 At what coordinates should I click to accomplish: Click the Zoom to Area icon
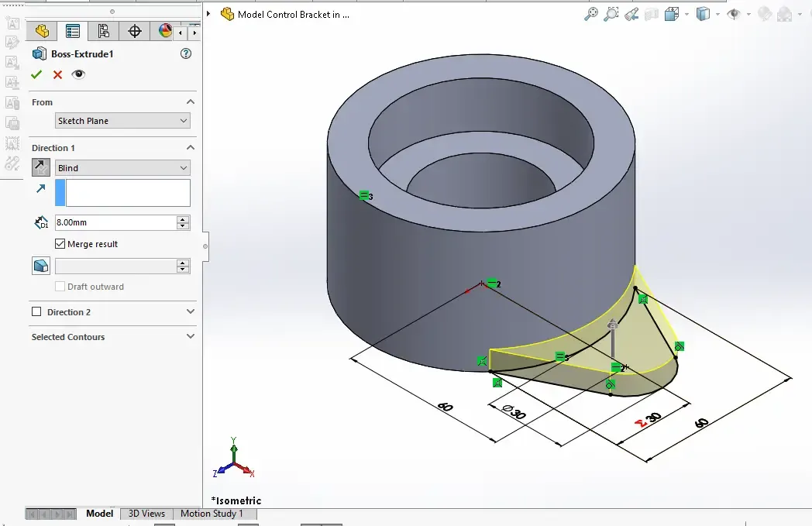[611, 14]
